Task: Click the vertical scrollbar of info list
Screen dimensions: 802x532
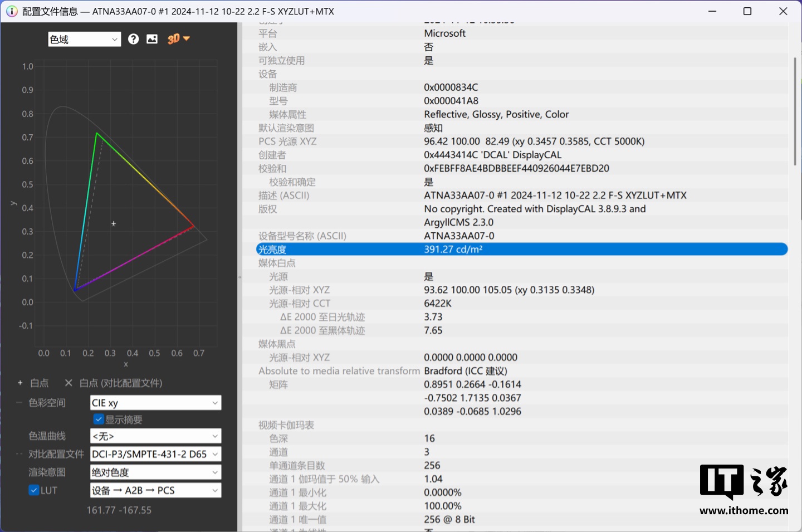Action: pyautogui.click(x=795, y=111)
